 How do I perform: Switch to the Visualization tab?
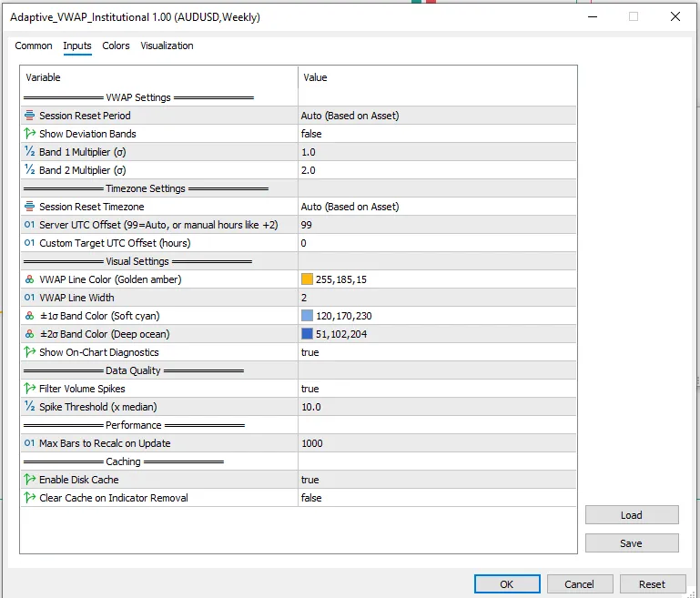pyautogui.click(x=167, y=46)
